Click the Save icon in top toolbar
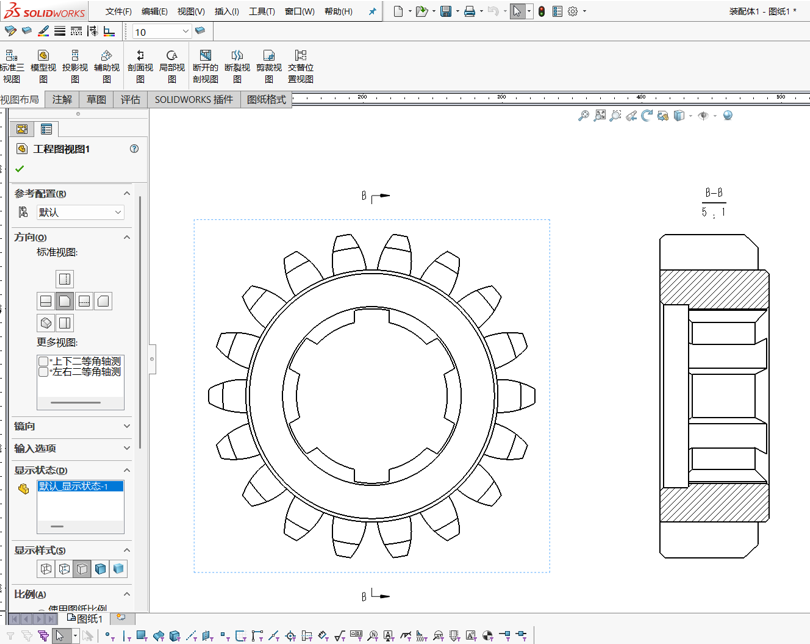Viewport: 810px width, 644px height. tap(445, 12)
